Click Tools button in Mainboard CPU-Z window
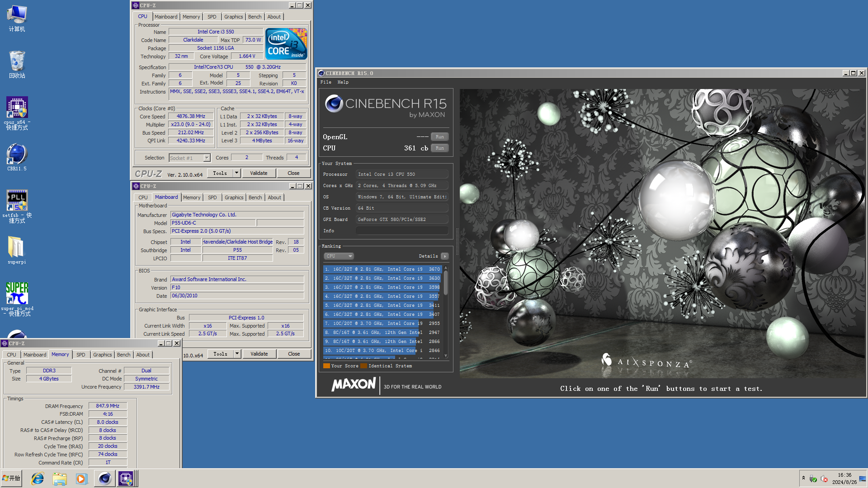The width and height of the screenshot is (868, 488). pyautogui.click(x=221, y=354)
